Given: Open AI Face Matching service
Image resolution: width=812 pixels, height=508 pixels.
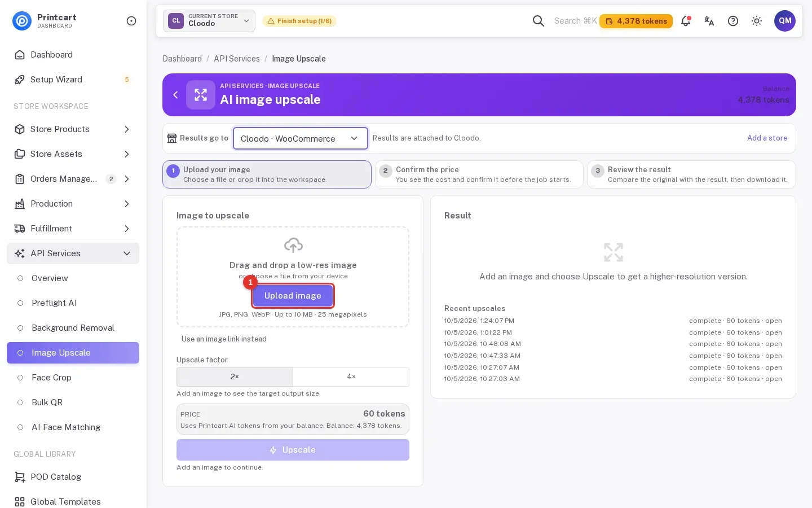Looking at the screenshot, I should click(73, 427).
